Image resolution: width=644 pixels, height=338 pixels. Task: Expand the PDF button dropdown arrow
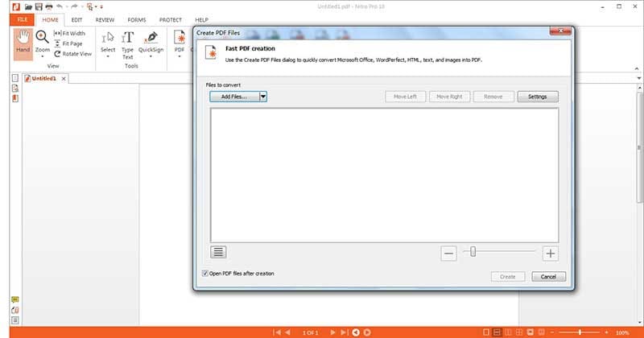180,56
